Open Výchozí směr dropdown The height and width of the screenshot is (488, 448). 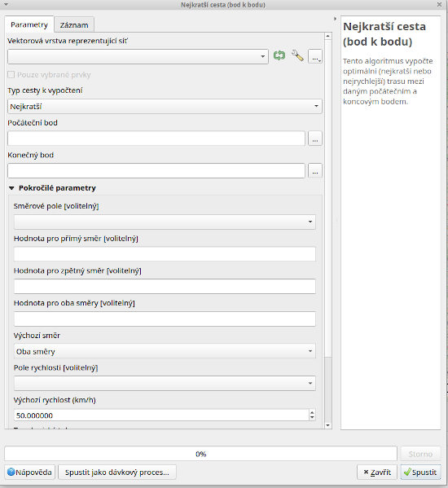pos(165,351)
